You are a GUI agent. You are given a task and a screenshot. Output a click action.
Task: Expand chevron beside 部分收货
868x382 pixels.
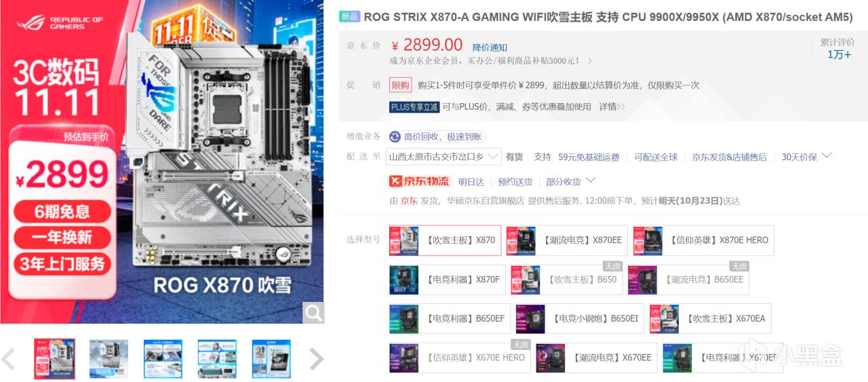pos(590,180)
